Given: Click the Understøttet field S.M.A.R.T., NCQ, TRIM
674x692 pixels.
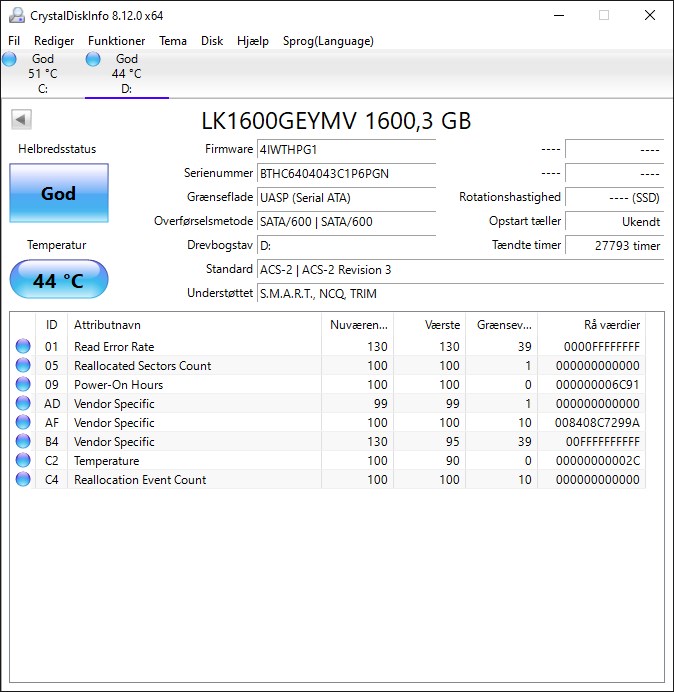Looking at the screenshot, I should pos(460,293).
